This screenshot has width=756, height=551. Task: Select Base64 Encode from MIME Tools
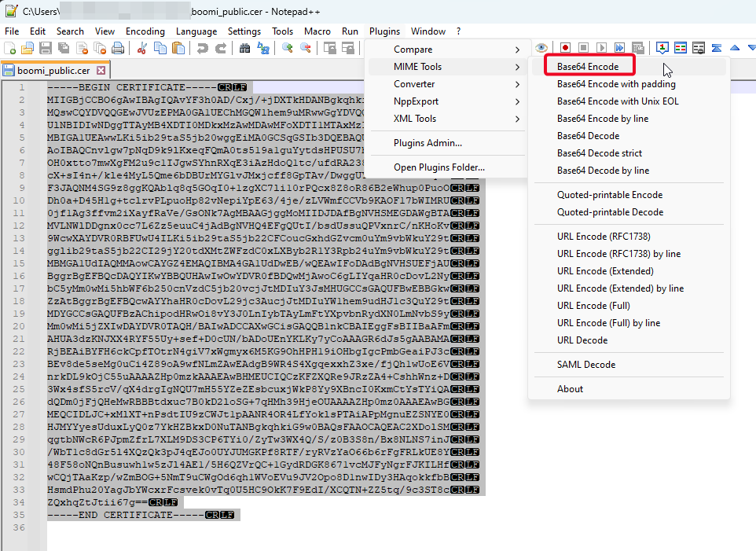click(588, 67)
